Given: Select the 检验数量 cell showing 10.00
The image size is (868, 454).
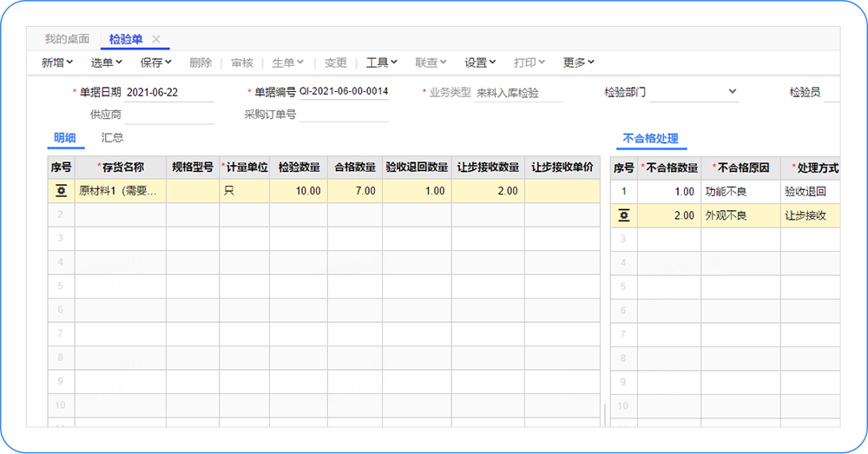Looking at the screenshot, I should 297,191.
